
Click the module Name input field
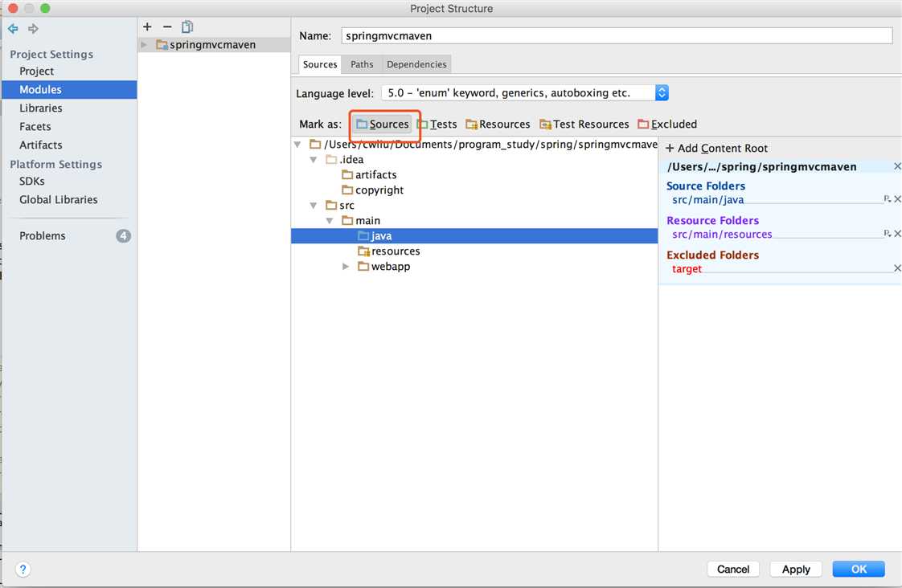pos(617,35)
